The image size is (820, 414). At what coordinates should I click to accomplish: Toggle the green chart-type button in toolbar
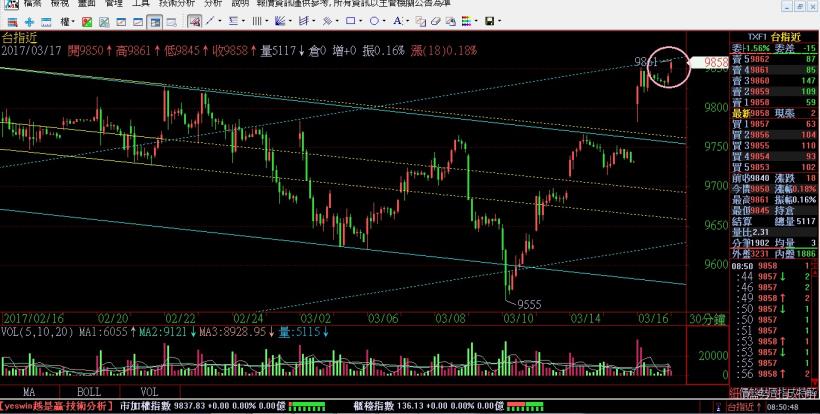tap(87, 21)
